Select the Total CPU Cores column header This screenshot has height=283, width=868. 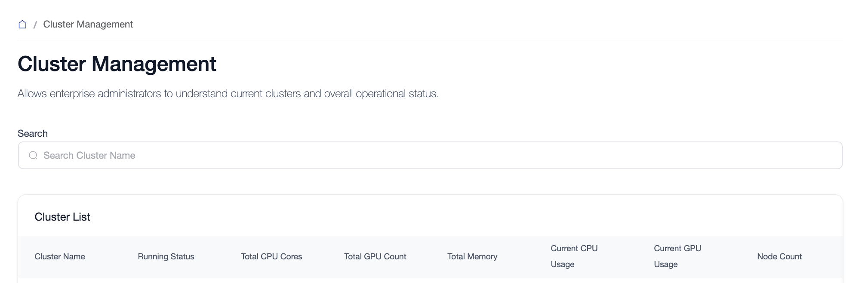pyautogui.click(x=271, y=257)
